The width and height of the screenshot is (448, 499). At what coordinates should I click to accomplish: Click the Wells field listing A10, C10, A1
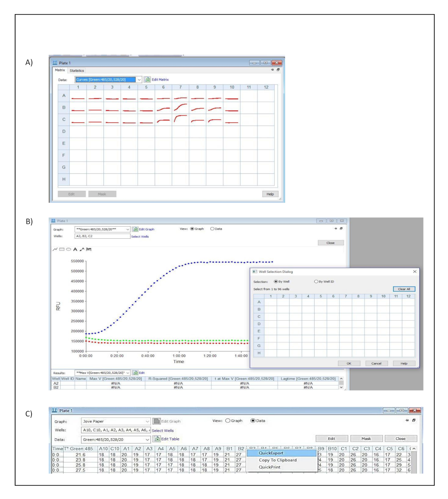click(116, 430)
